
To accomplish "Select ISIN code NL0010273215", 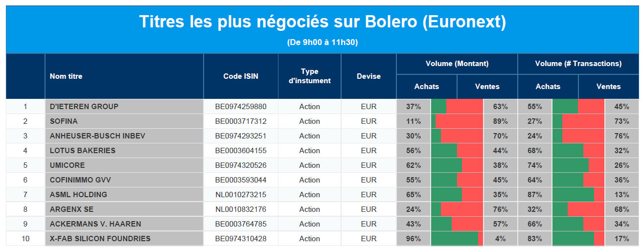I will (x=241, y=195).
